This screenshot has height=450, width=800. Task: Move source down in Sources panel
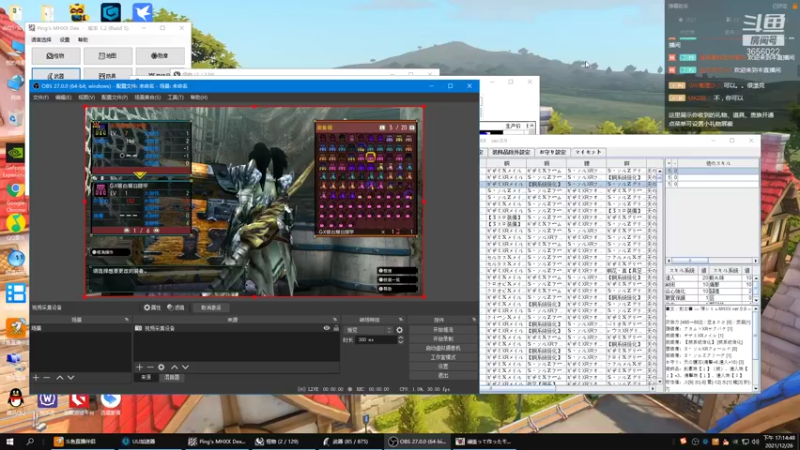186,367
